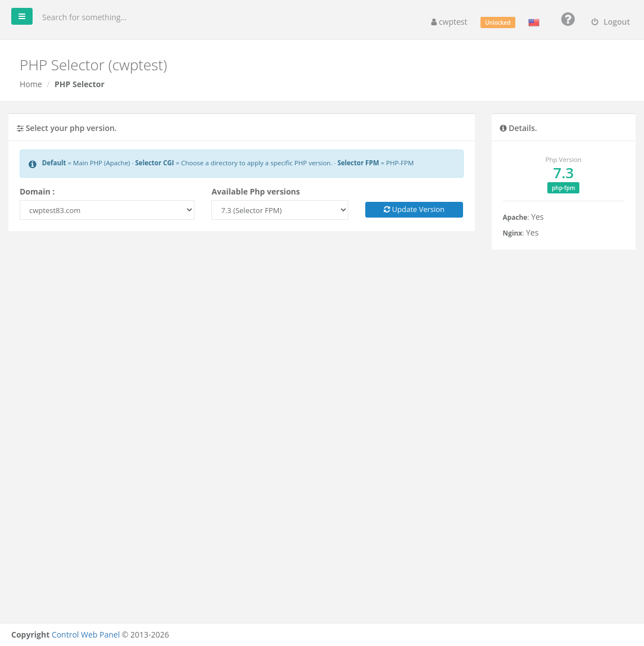Click the PHP Selector (cwptest) page heading

(x=93, y=65)
